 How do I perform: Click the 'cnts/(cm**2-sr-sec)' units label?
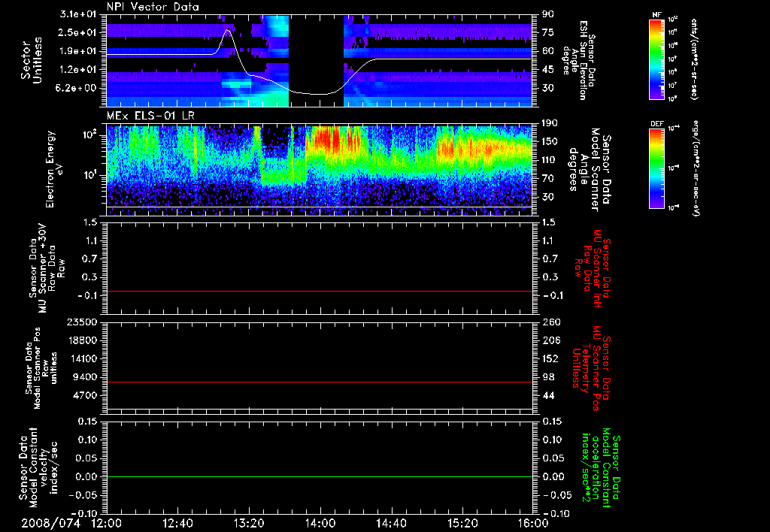(693, 59)
